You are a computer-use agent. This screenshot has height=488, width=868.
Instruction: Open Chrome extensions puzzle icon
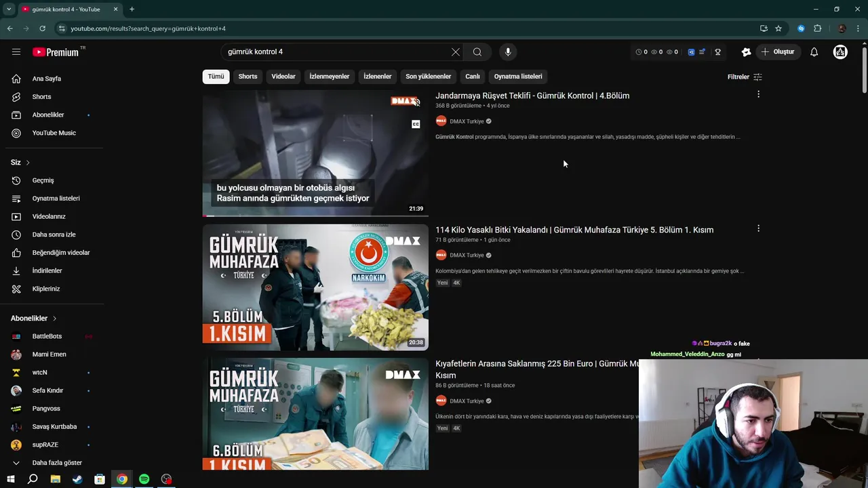pos(817,28)
